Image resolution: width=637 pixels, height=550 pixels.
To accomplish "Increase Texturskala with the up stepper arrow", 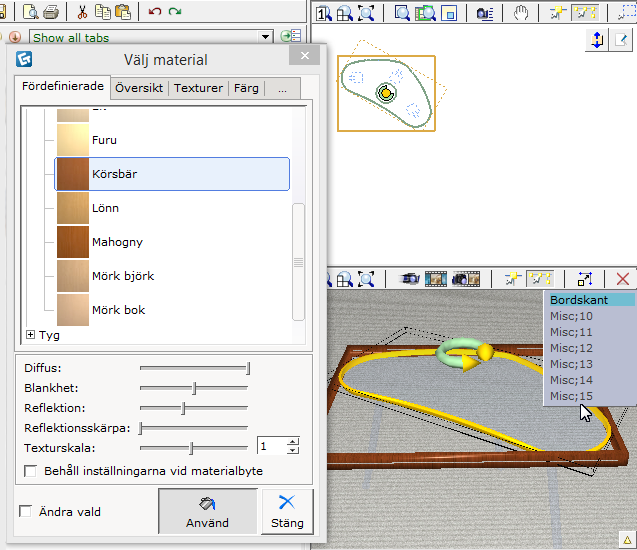I will pos(292,442).
